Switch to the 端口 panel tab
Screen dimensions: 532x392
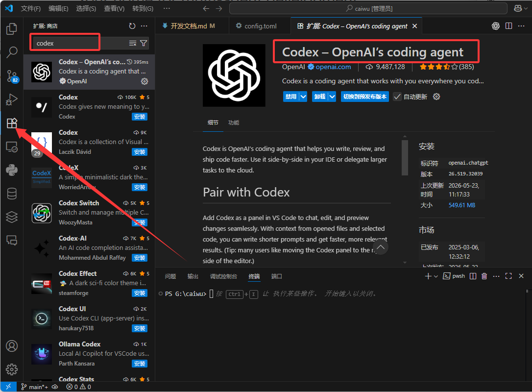pyautogui.click(x=276, y=276)
